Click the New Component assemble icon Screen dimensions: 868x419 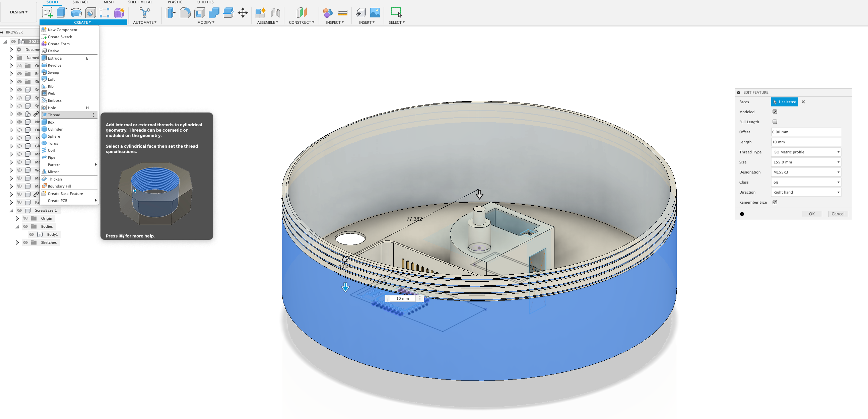(x=261, y=13)
